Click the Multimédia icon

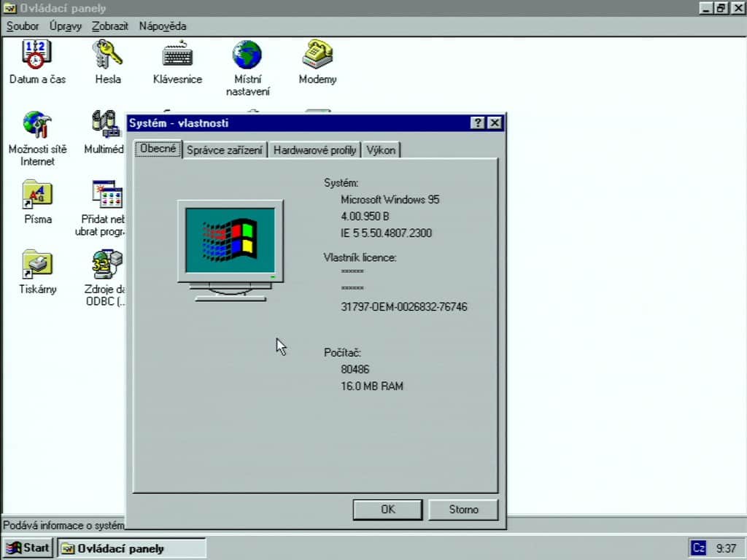coord(106,124)
